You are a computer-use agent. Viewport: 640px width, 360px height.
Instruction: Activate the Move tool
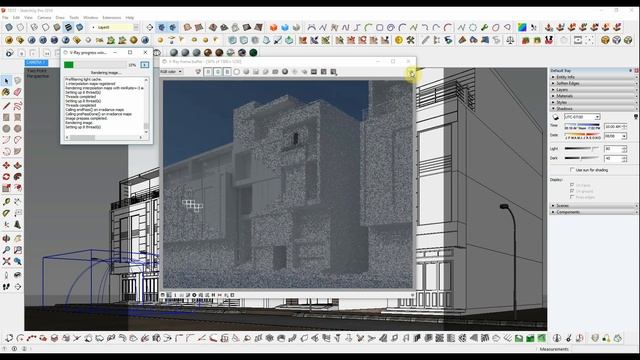click(x=7, y=165)
